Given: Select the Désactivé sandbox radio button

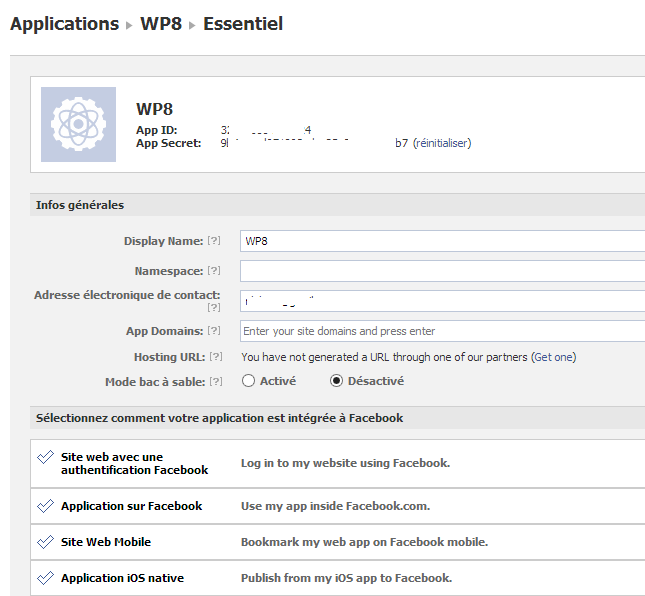Looking at the screenshot, I should point(336,381).
